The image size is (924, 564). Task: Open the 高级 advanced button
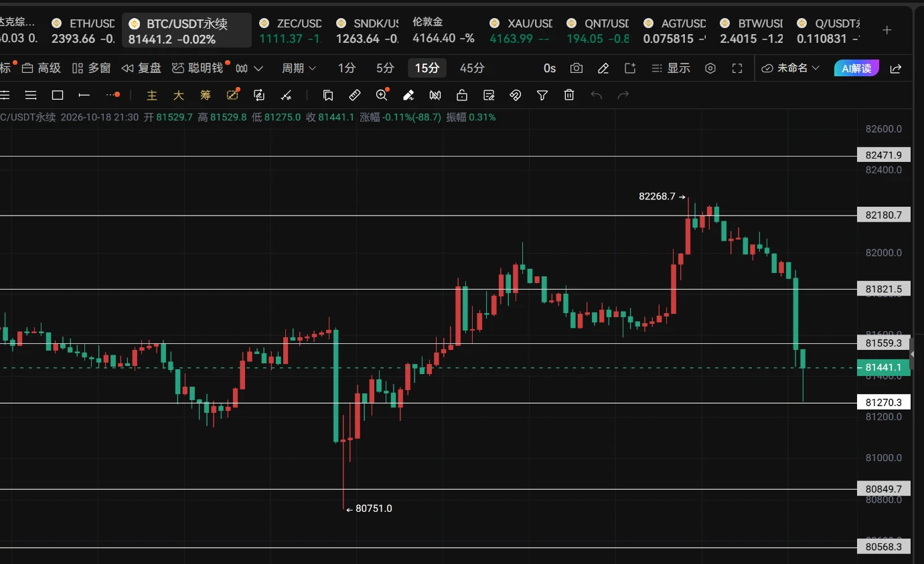pos(42,68)
